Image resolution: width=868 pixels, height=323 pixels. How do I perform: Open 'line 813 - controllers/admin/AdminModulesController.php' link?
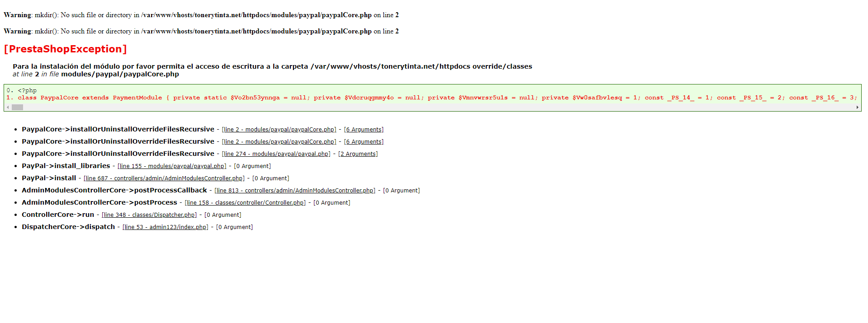[x=295, y=191]
